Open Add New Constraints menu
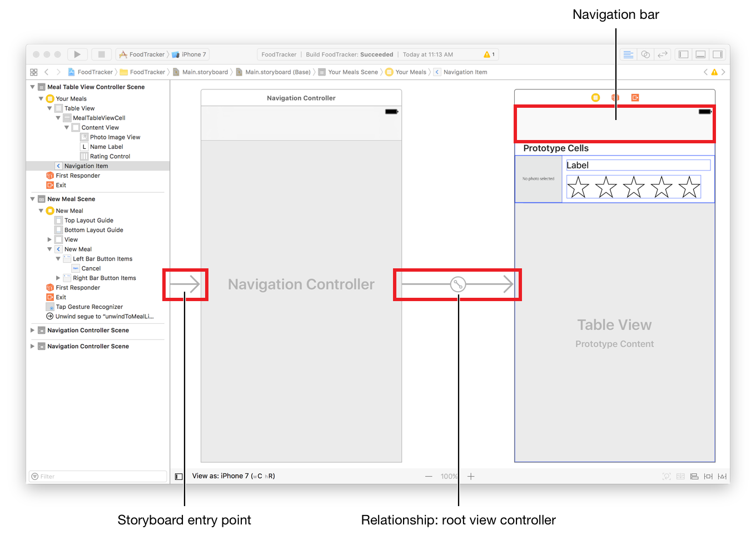756x535 pixels. tap(708, 477)
